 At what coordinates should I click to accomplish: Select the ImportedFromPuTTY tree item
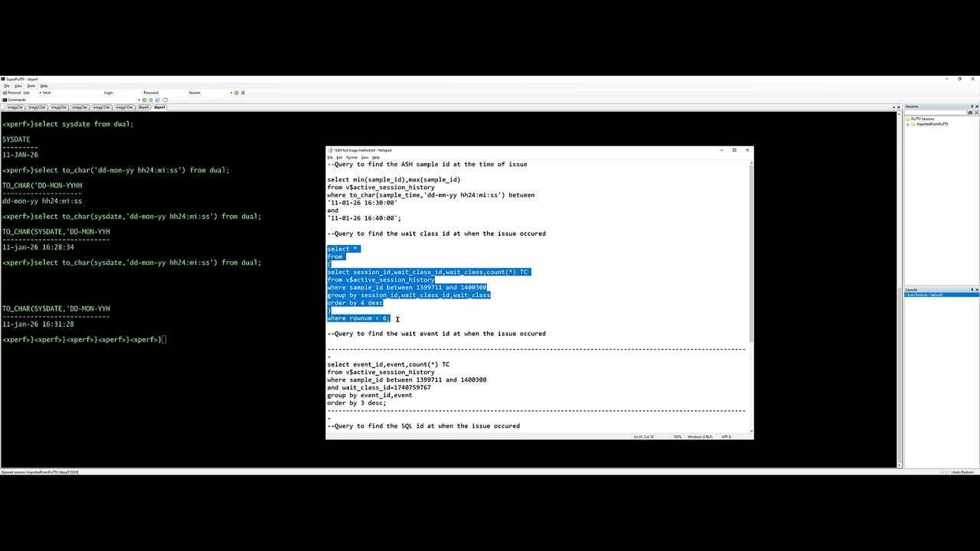click(932, 124)
